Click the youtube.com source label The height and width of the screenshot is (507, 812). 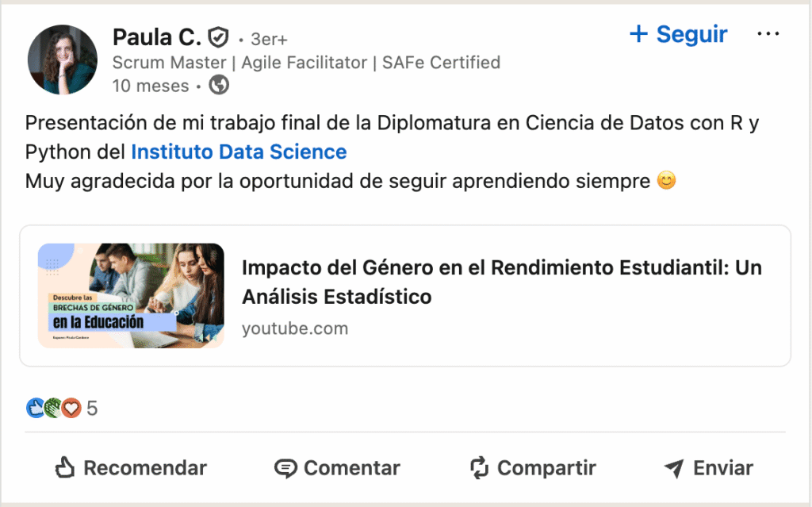[295, 328]
